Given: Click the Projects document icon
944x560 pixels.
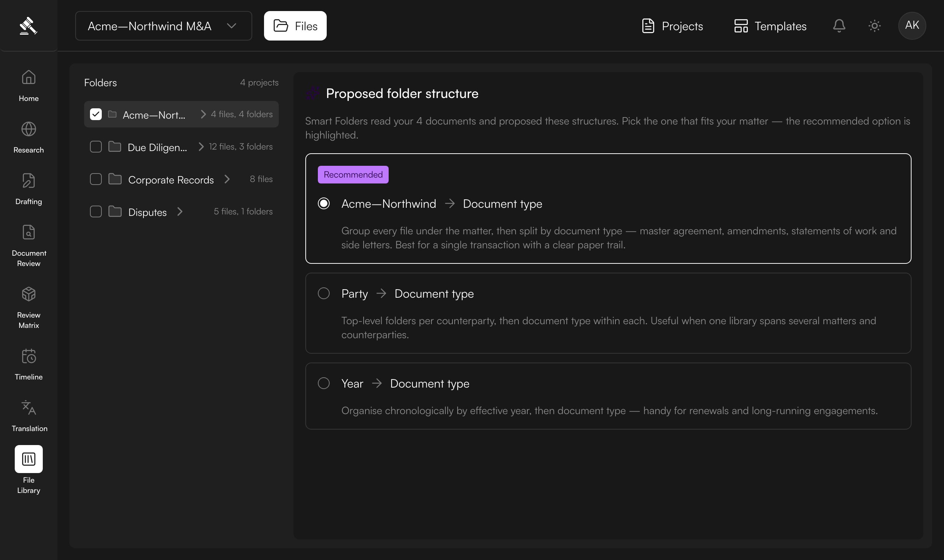Looking at the screenshot, I should pyautogui.click(x=648, y=26).
